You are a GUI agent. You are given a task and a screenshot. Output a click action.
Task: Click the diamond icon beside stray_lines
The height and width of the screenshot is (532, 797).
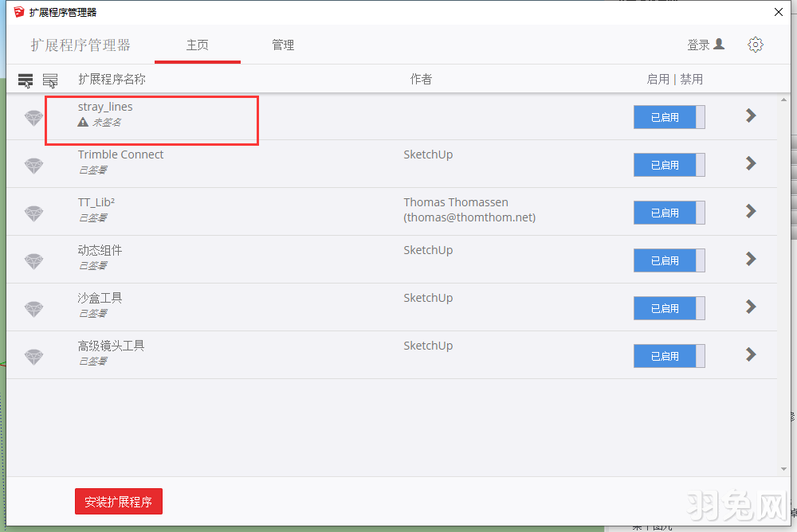point(33,117)
